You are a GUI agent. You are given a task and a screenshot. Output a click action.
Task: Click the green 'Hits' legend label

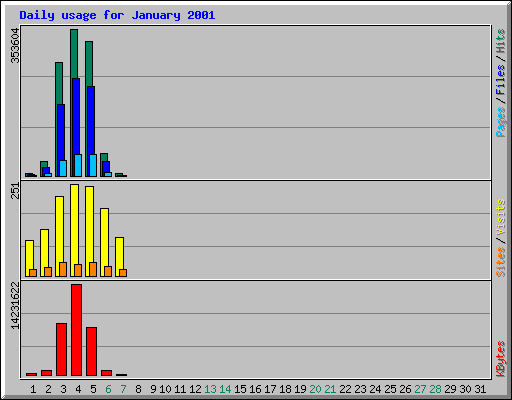[501, 41]
